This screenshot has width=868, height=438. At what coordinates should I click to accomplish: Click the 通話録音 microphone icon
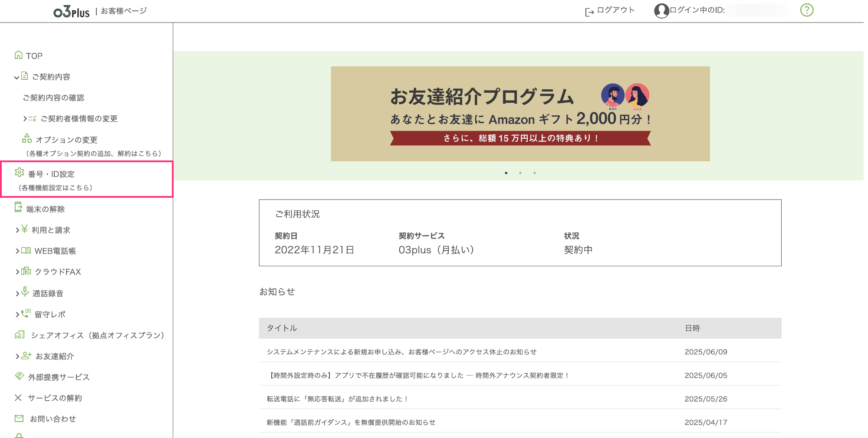coord(24,292)
